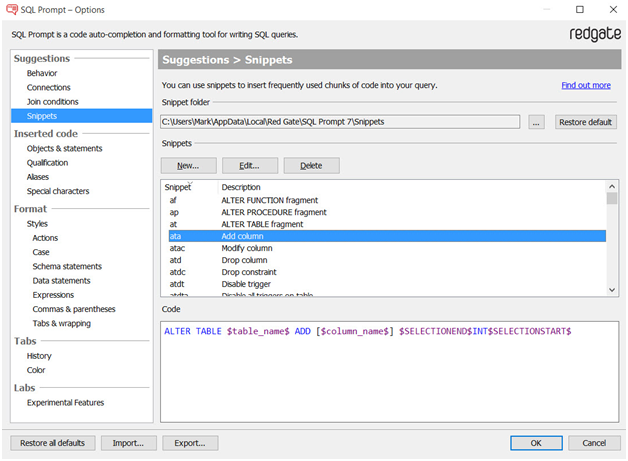Open Objects & statements settings
The image size is (628, 461).
tap(64, 148)
